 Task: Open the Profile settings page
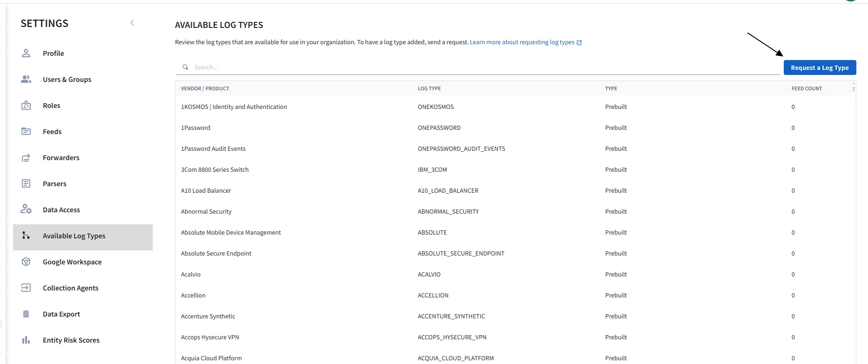click(x=83, y=53)
